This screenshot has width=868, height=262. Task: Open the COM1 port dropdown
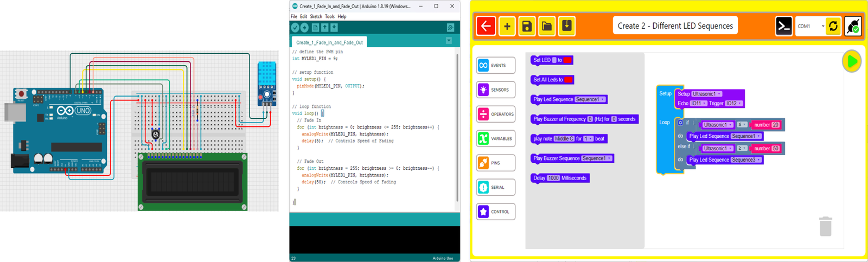(810, 26)
